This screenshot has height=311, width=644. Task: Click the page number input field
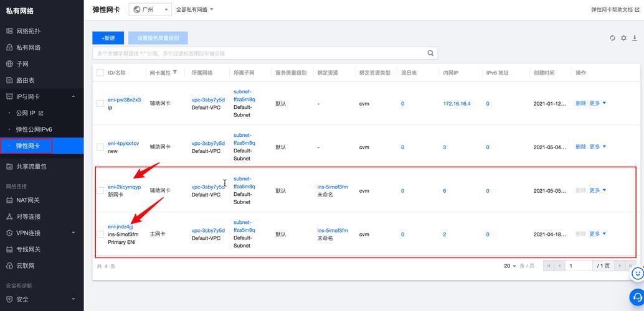click(x=578, y=266)
